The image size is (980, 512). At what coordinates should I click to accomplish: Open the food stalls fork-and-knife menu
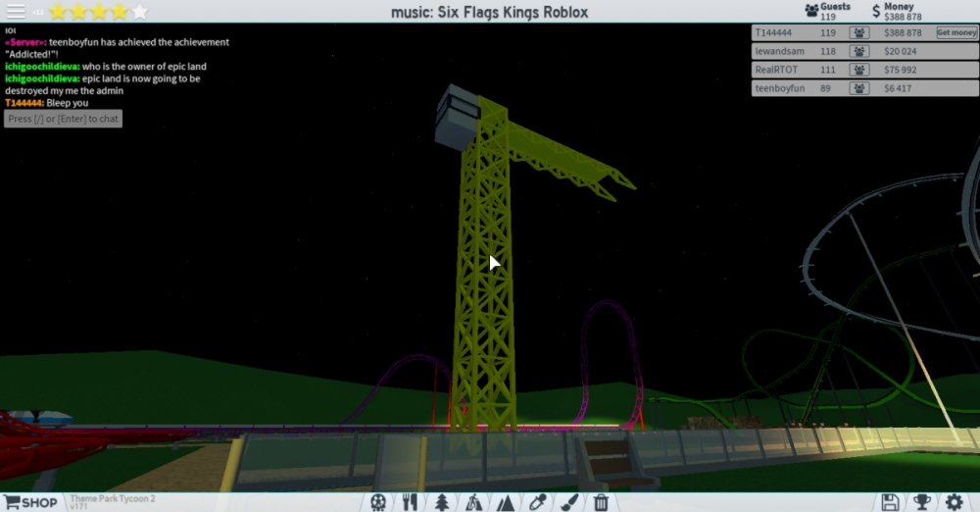pyautogui.click(x=410, y=502)
